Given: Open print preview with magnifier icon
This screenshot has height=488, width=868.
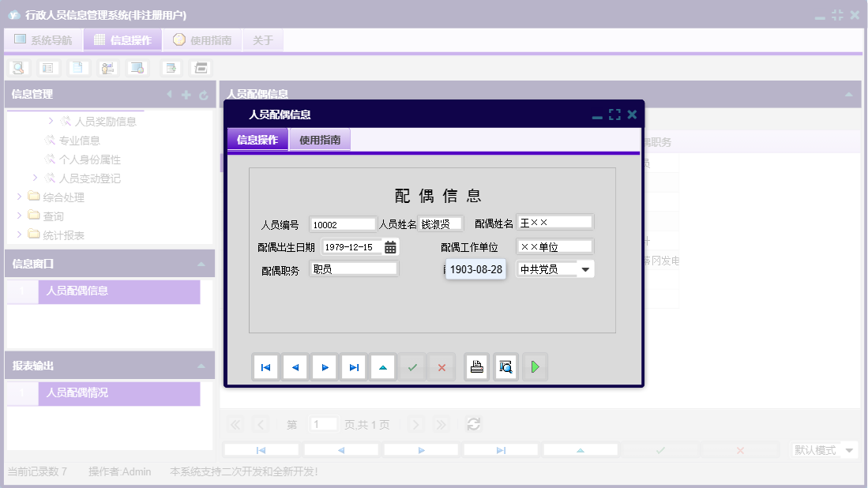Looking at the screenshot, I should pyautogui.click(x=505, y=367).
